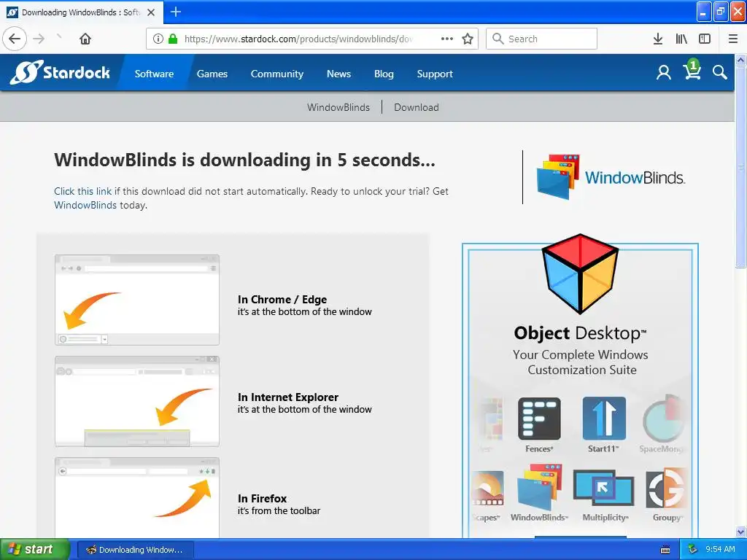The height and width of the screenshot is (560, 747).
Task: Follow the 'WindowBlinds' today purchase link
Action: pos(85,205)
